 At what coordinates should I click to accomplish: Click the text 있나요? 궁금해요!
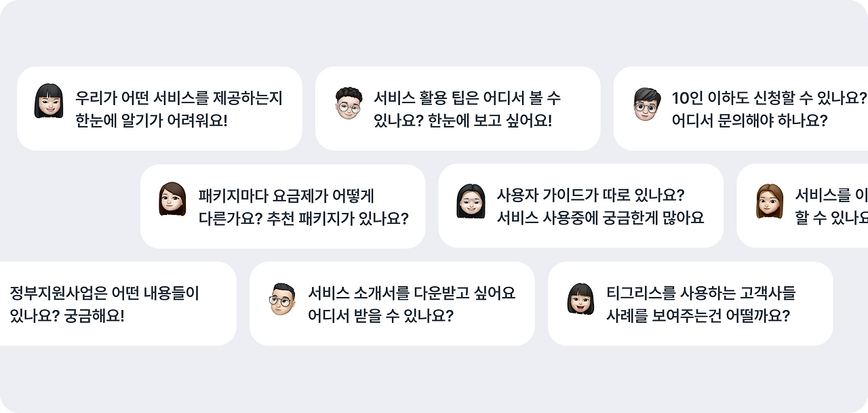point(67,316)
